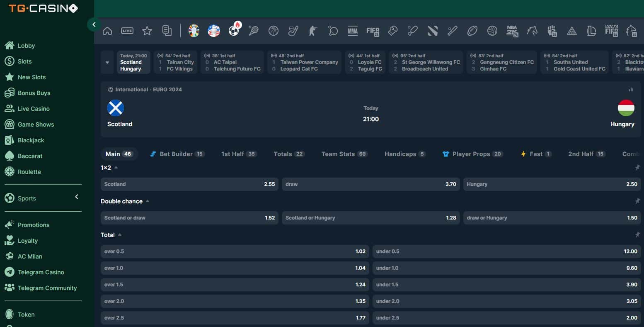The height and width of the screenshot is (327, 644).
Task: Pin the 1x2 market
Action: tap(637, 167)
